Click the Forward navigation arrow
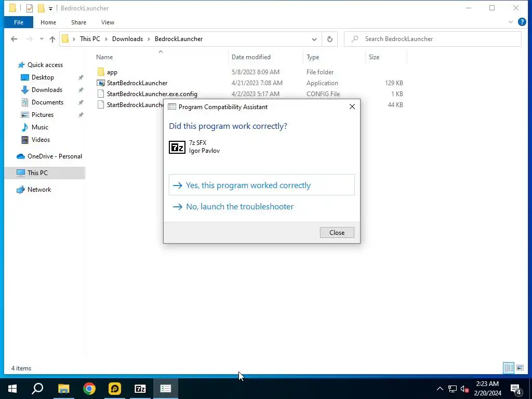This screenshot has height=399, width=532. pyautogui.click(x=30, y=39)
